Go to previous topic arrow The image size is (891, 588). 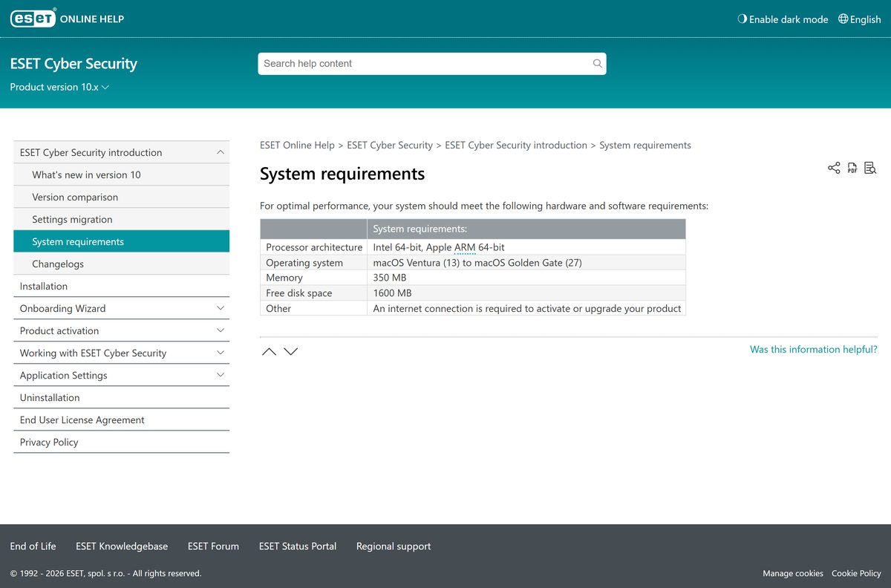click(x=269, y=351)
